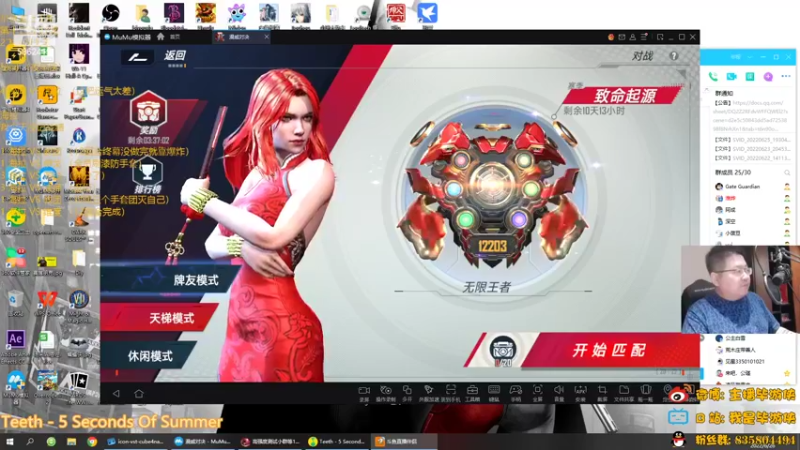The height and width of the screenshot is (450, 800).
Task: Click the 全屏 fullscreen toolbar icon
Action: pos(537,393)
